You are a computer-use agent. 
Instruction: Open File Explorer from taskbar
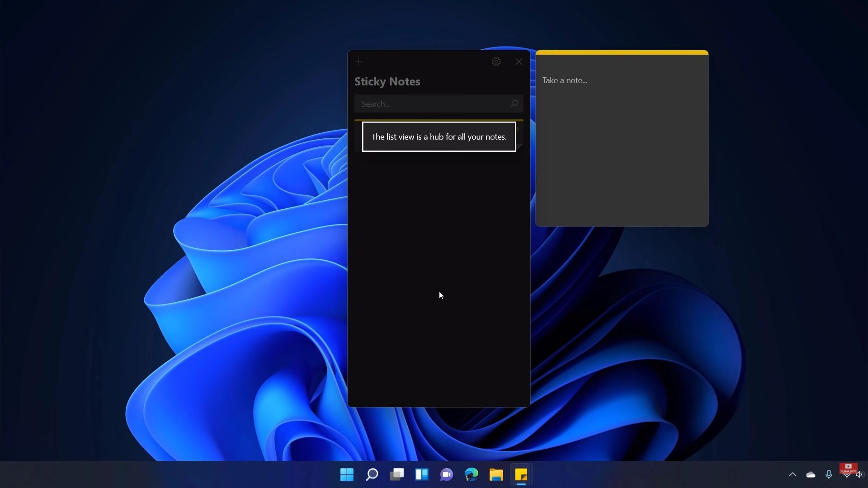pos(496,474)
